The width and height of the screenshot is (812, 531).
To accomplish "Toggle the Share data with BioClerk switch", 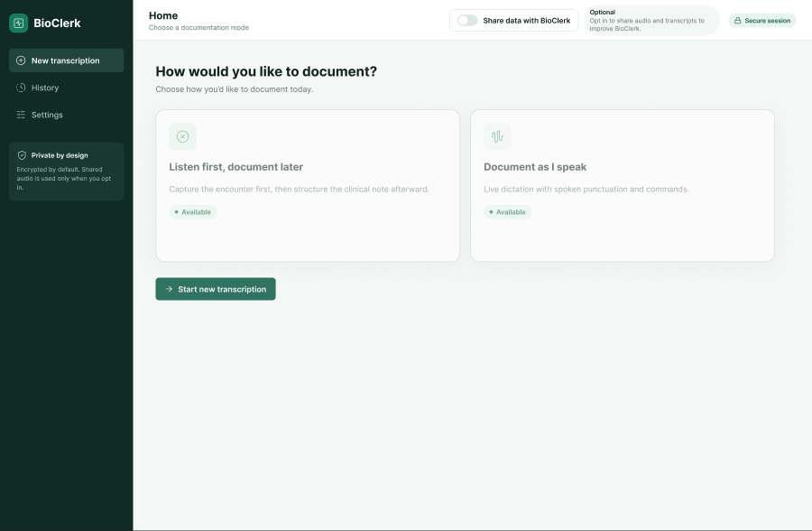I will [x=467, y=20].
